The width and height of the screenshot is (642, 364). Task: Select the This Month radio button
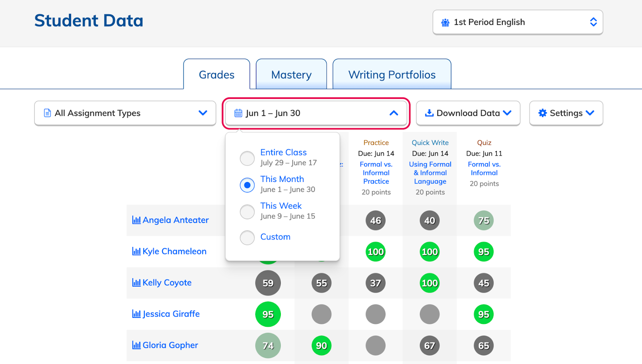[247, 185]
